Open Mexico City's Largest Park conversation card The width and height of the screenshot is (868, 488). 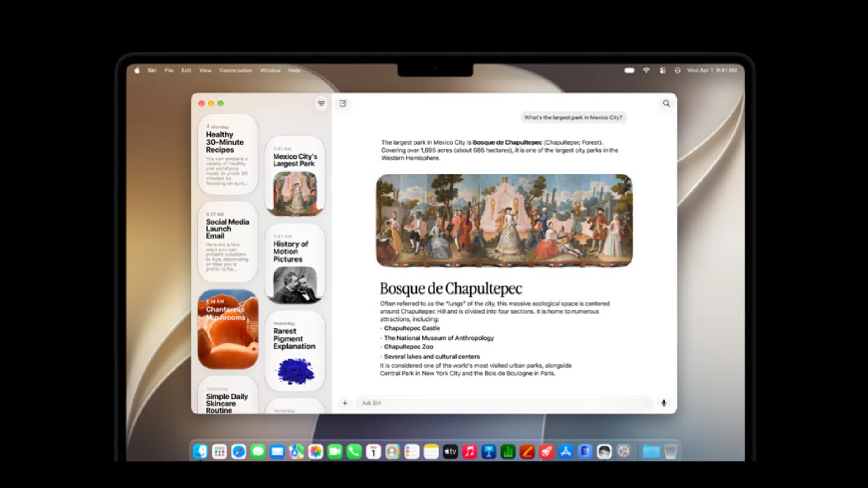pos(295,176)
